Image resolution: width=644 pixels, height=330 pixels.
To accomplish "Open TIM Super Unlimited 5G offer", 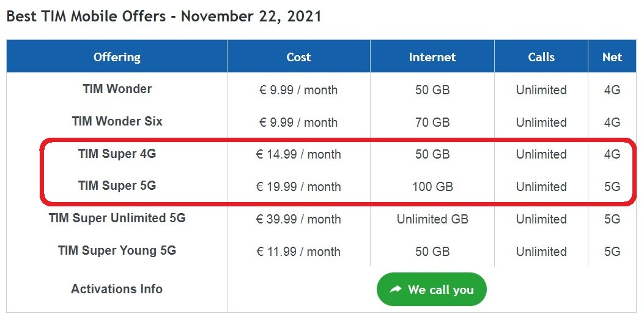I will [117, 218].
